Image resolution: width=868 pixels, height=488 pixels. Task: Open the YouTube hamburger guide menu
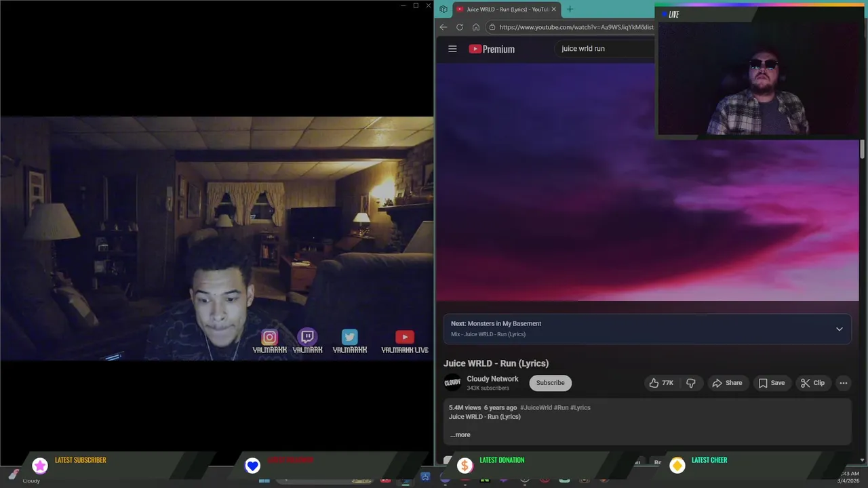point(452,49)
